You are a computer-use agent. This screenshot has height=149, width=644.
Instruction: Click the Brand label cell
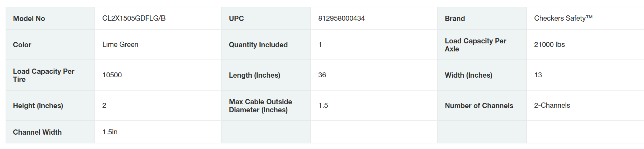pyautogui.click(x=455, y=19)
